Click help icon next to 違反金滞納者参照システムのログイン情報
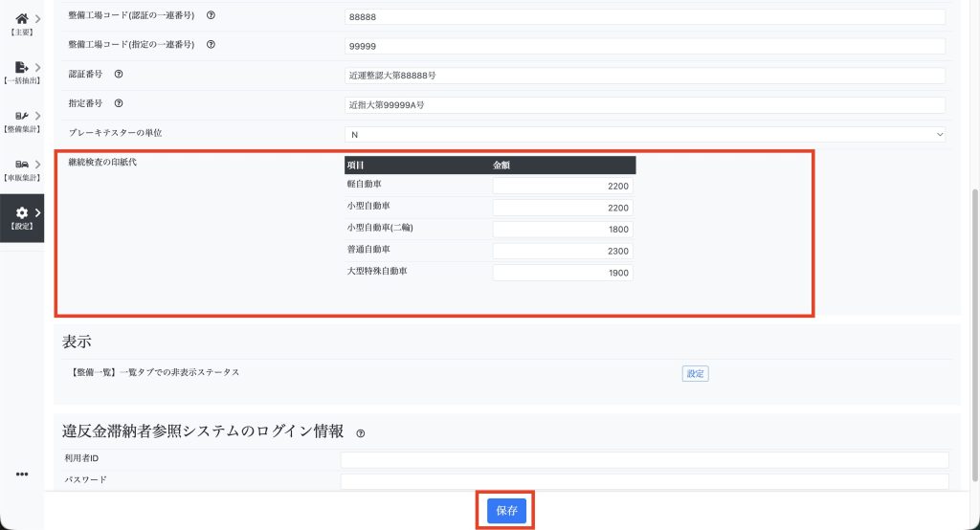This screenshot has height=530, width=980. tap(360, 432)
